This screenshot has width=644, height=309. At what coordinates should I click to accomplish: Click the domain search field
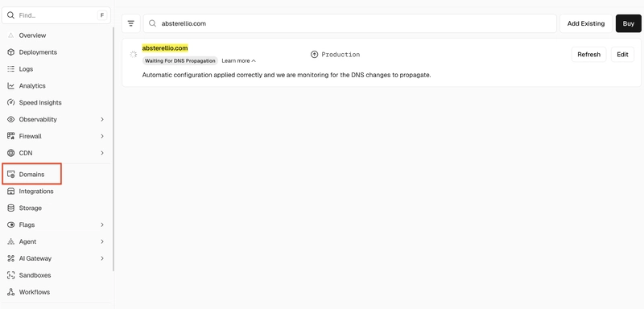(x=350, y=23)
